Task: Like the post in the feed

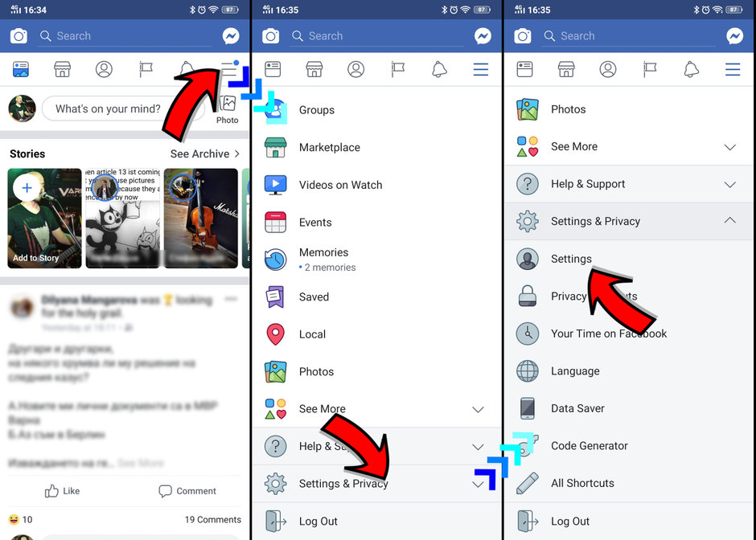Action: [62, 491]
